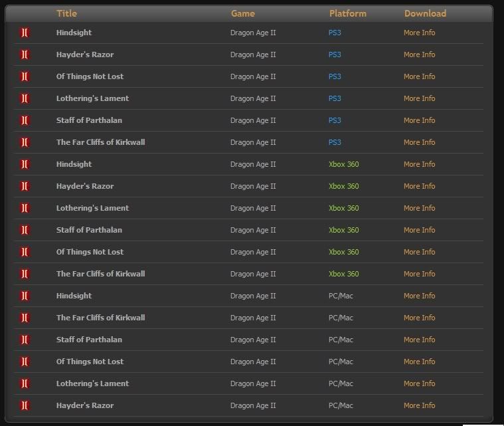
Task: Open More Info for PS3 Lothering's Lament
Action: [420, 98]
